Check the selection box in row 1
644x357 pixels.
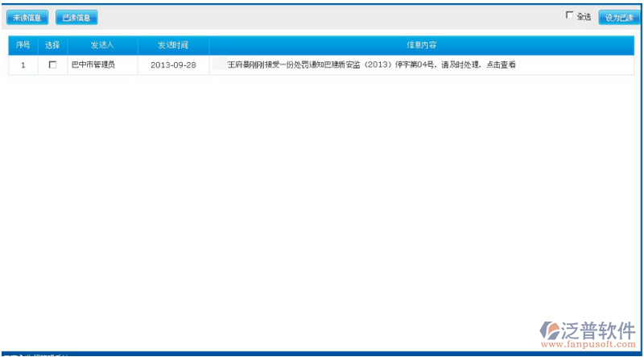click(53, 65)
